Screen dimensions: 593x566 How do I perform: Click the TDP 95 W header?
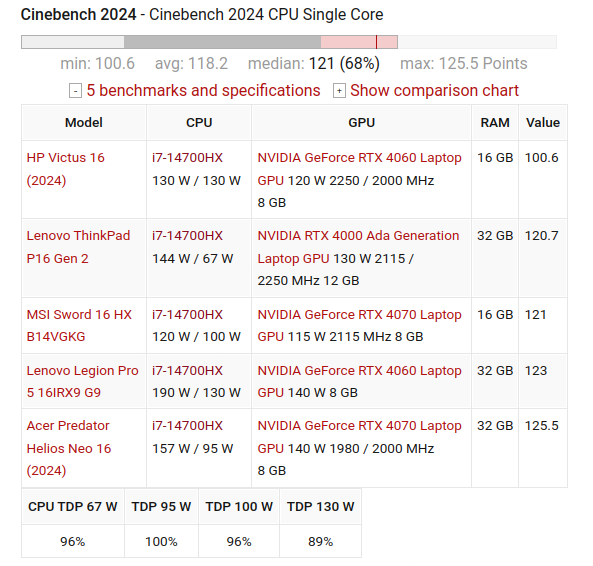coord(161,507)
